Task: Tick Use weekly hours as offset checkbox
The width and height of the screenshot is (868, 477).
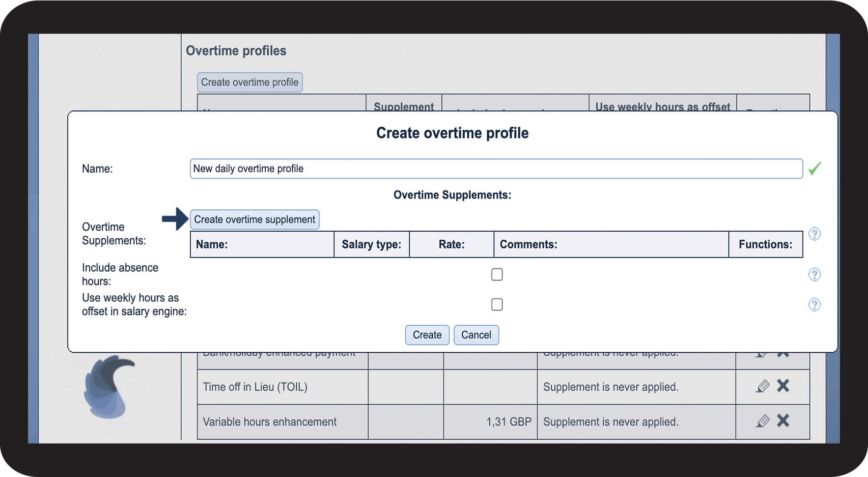Action: (x=497, y=305)
